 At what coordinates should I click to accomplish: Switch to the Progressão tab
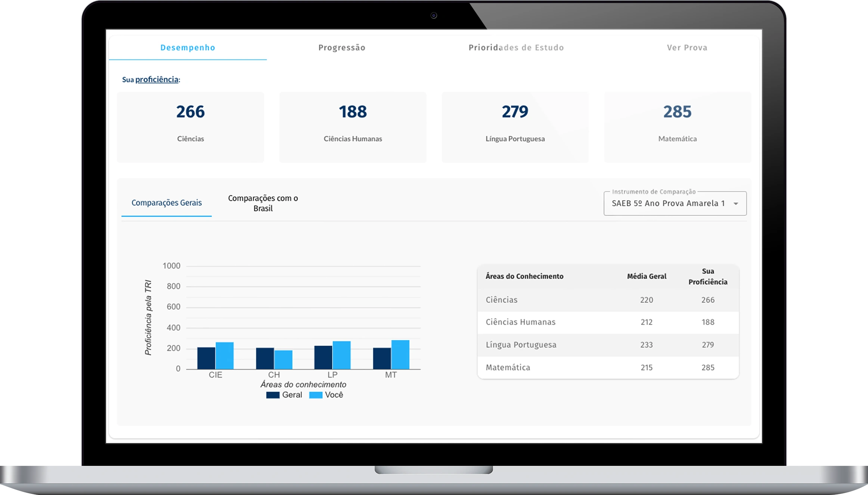click(342, 48)
